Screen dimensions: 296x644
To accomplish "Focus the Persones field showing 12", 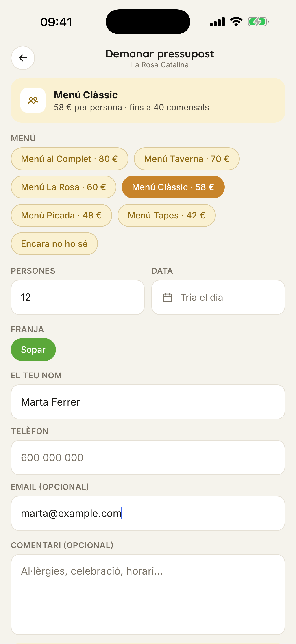I will point(78,298).
